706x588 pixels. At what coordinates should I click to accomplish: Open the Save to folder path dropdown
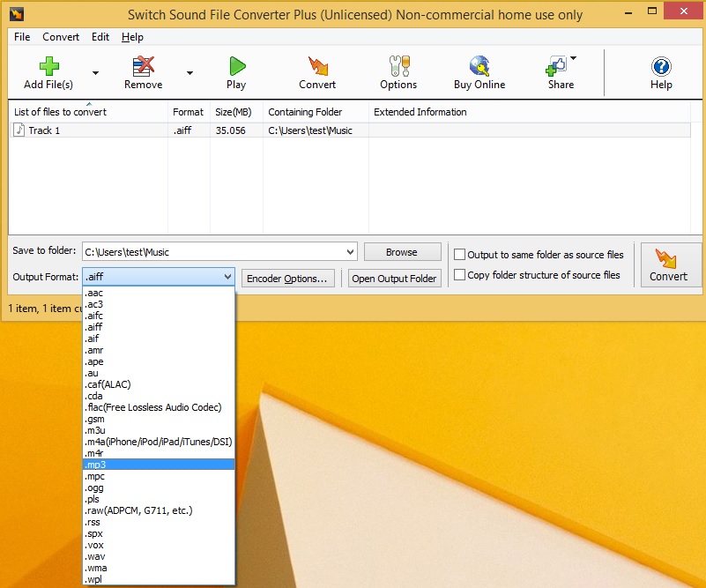pyautogui.click(x=349, y=252)
